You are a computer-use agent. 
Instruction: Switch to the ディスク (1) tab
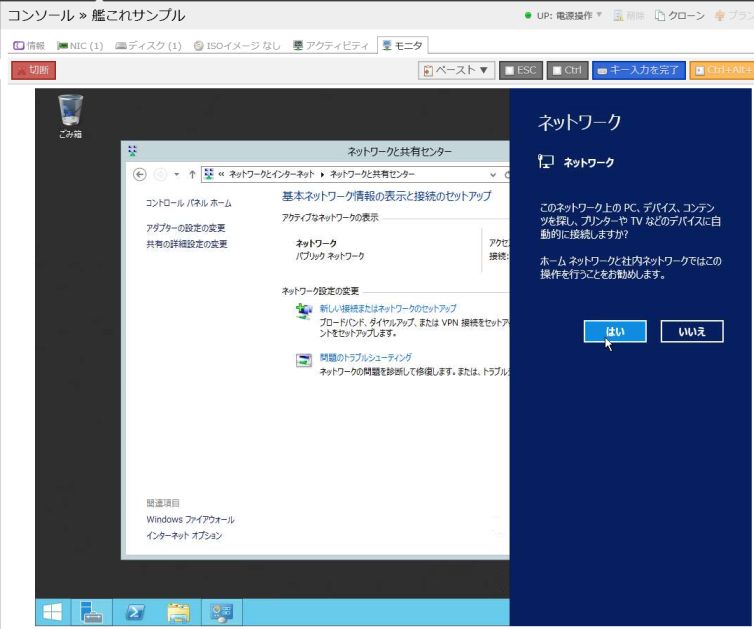[149, 46]
